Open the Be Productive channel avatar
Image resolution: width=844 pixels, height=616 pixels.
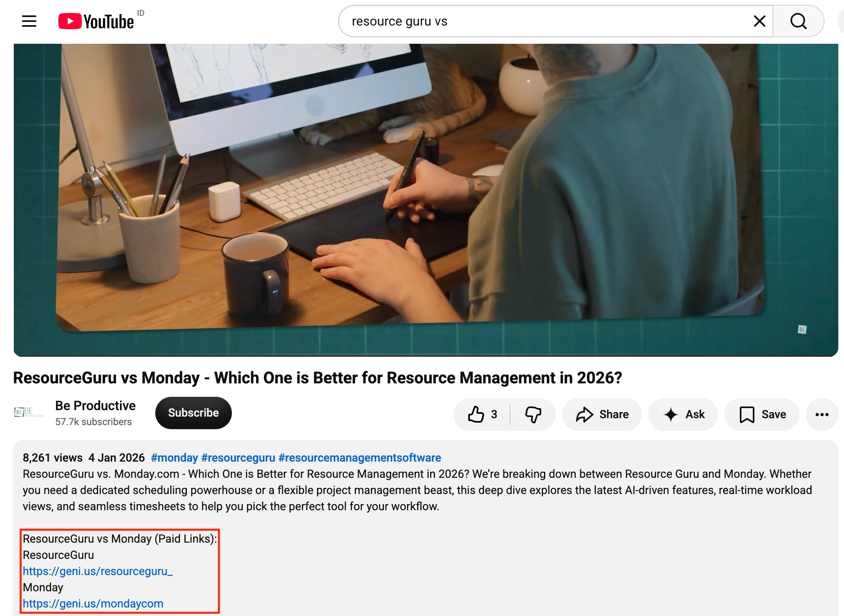(x=29, y=413)
